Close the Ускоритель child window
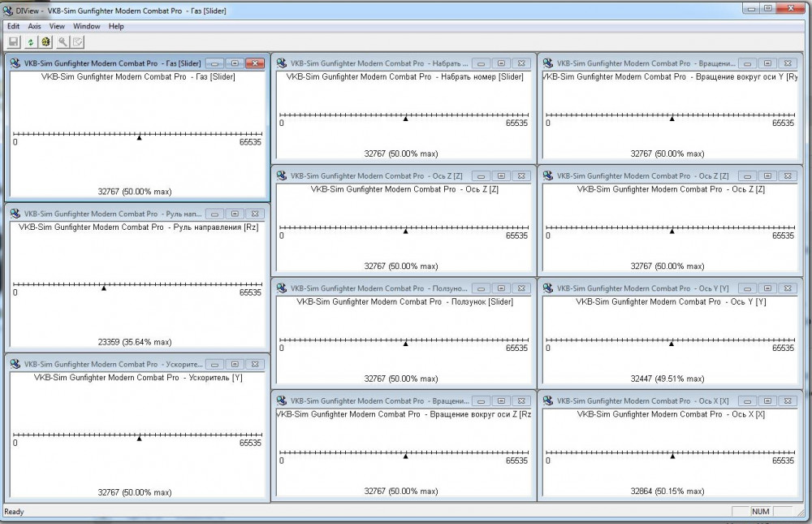This screenshot has height=524, width=812. pos(255,365)
